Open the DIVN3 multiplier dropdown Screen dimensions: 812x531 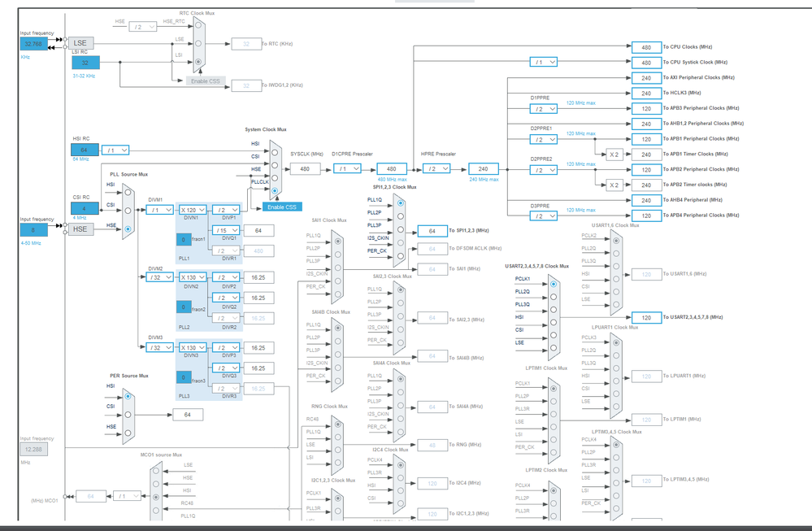pos(193,347)
